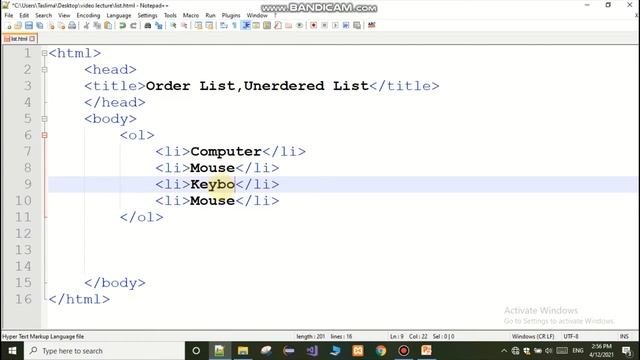This screenshot has height=360, width=640.
Task: Collapse the body fold marker on line 5
Action: [x=44, y=119]
